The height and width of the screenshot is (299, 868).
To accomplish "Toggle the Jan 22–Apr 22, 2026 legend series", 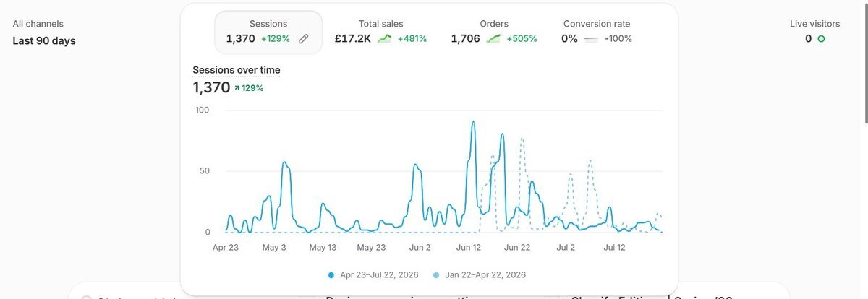I will 480,275.
